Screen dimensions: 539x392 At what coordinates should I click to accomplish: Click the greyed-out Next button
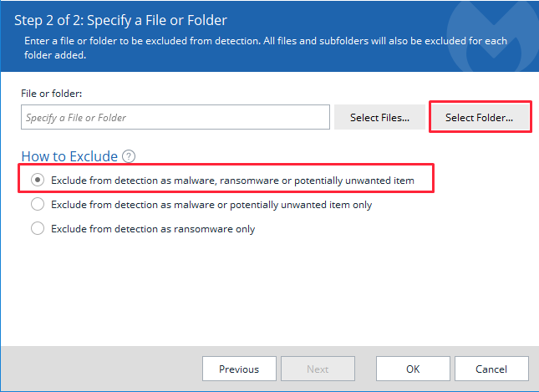click(318, 369)
